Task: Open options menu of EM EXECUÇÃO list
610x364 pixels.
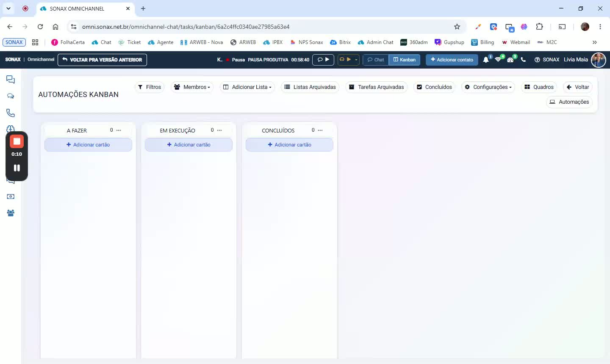Action: click(219, 130)
